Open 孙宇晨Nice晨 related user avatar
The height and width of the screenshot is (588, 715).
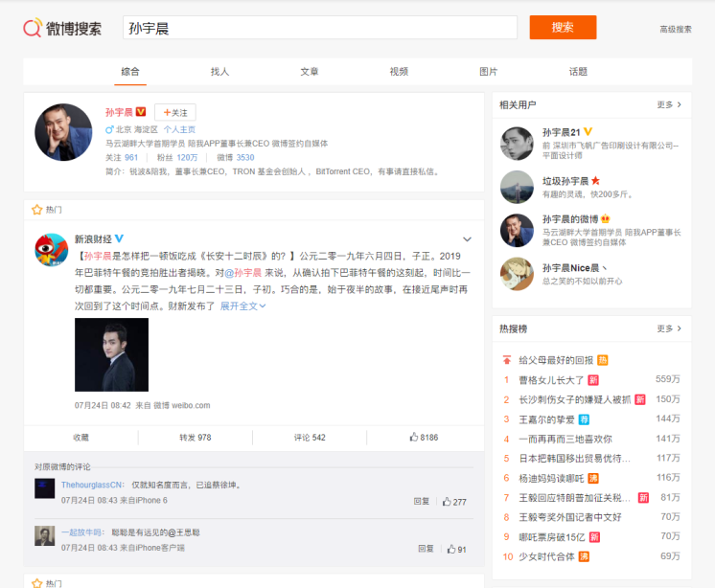(517, 274)
